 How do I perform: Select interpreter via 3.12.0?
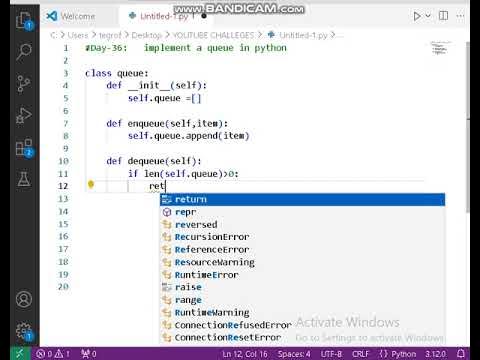[x=435, y=354]
